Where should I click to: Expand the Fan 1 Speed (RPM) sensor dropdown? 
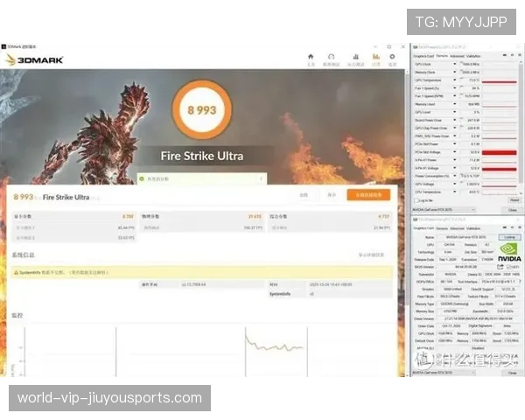(x=454, y=96)
